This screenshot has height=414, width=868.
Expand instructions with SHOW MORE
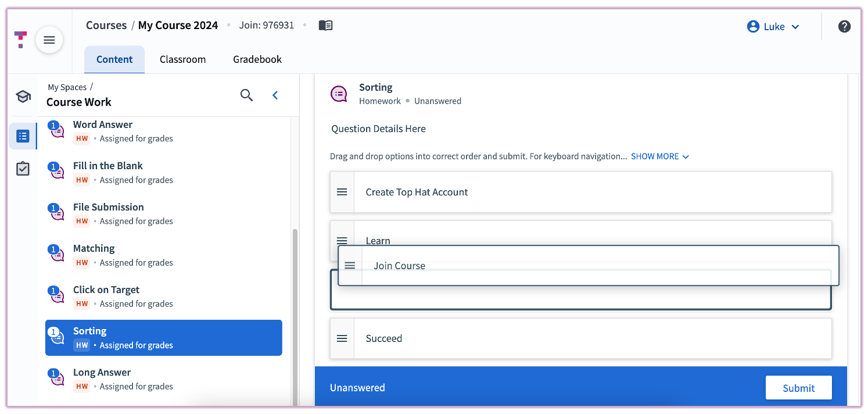click(660, 156)
